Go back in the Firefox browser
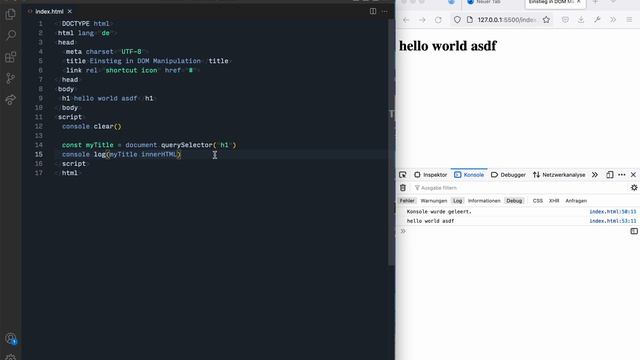 coord(406,20)
